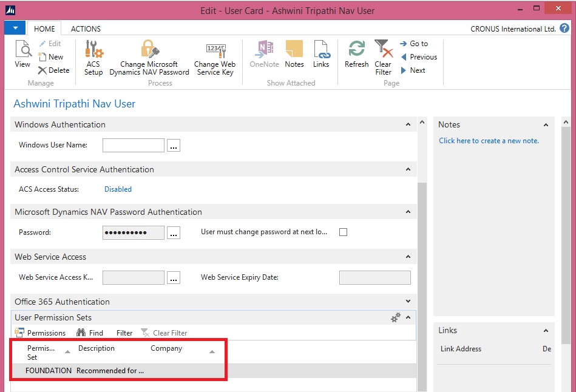Click the Disabled ACS Access Status link
Image resolution: width=576 pixels, height=392 pixels.
tap(118, 189)
